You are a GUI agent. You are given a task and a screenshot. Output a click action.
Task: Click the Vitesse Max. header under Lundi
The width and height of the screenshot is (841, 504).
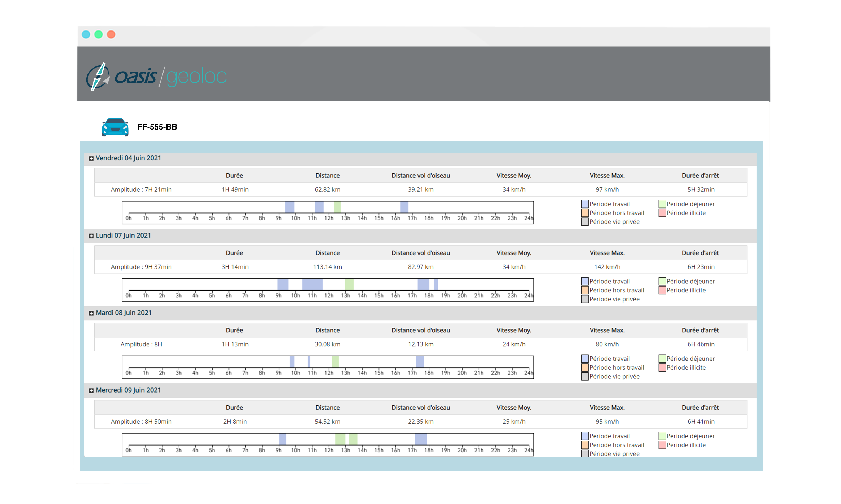pyautogui.click(x=607, y=253)
